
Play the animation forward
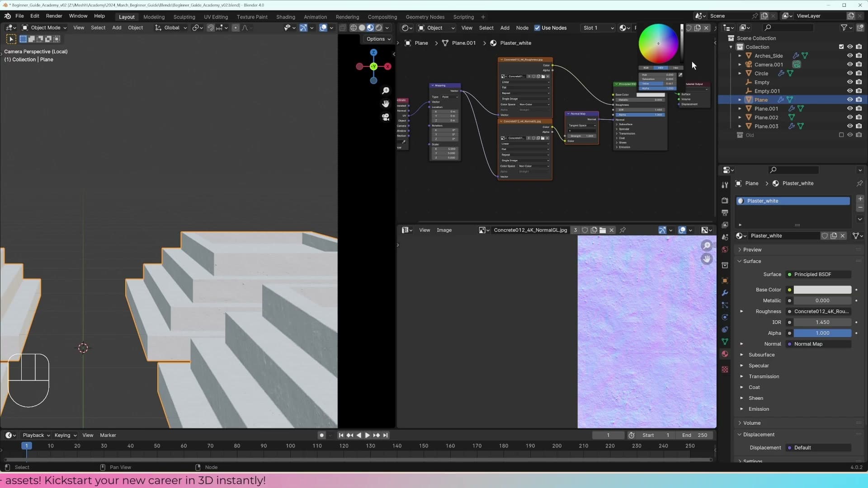pyautogui.click(x=368, y=436)
